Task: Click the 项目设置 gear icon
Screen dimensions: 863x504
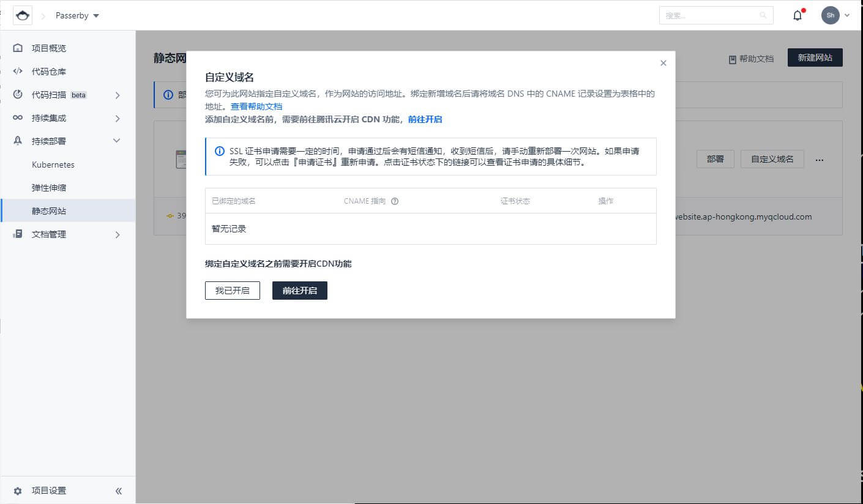Action: coord(18,491)
